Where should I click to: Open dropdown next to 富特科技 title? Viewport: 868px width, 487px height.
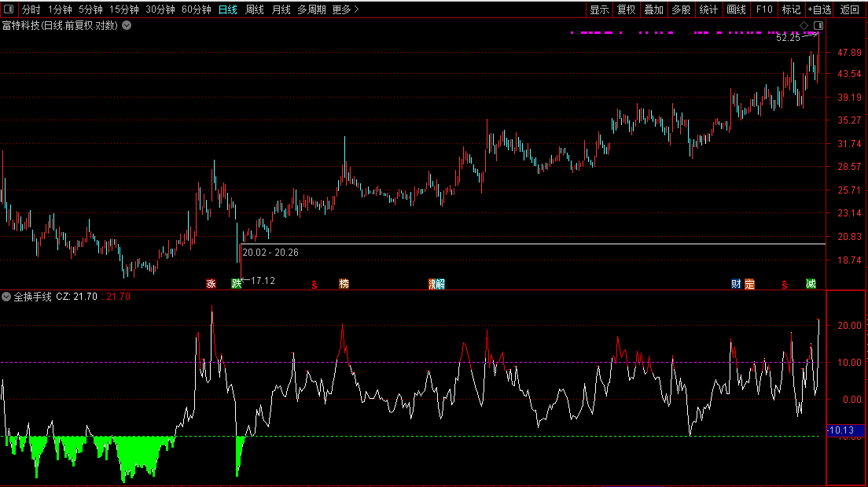tap(127, 25)
